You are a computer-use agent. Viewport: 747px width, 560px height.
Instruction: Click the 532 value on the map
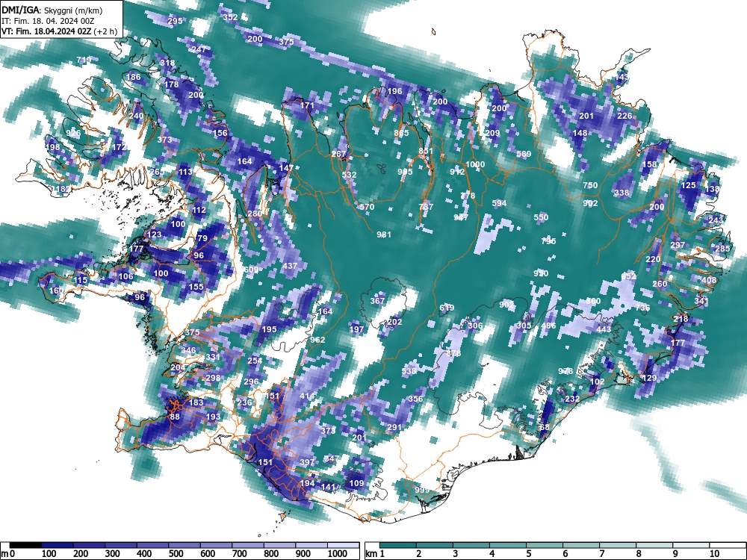pos(349,175)
